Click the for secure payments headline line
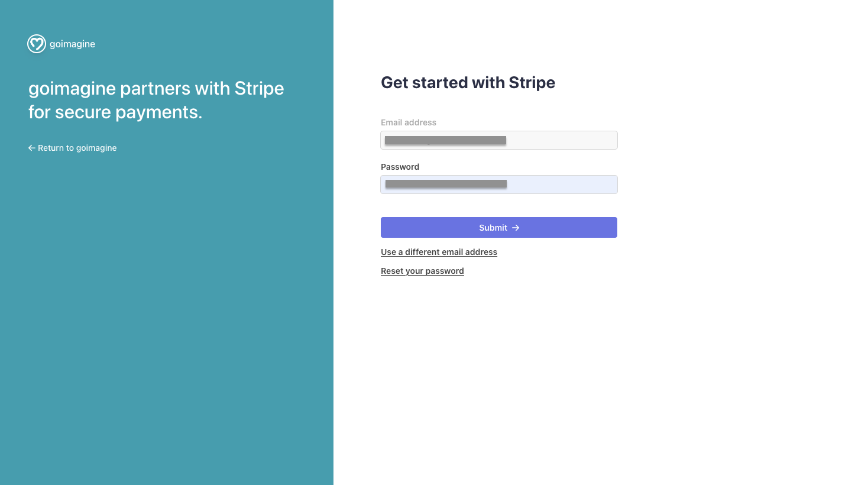The height and width of the screenshot is (485, 868). tap(115, 112)
